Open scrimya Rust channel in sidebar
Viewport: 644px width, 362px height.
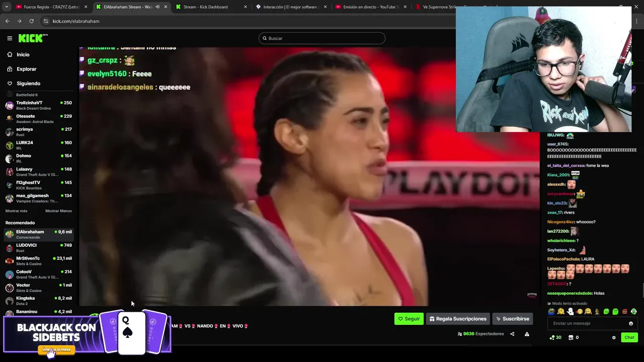pyautogui.click(x=38, y=132)
